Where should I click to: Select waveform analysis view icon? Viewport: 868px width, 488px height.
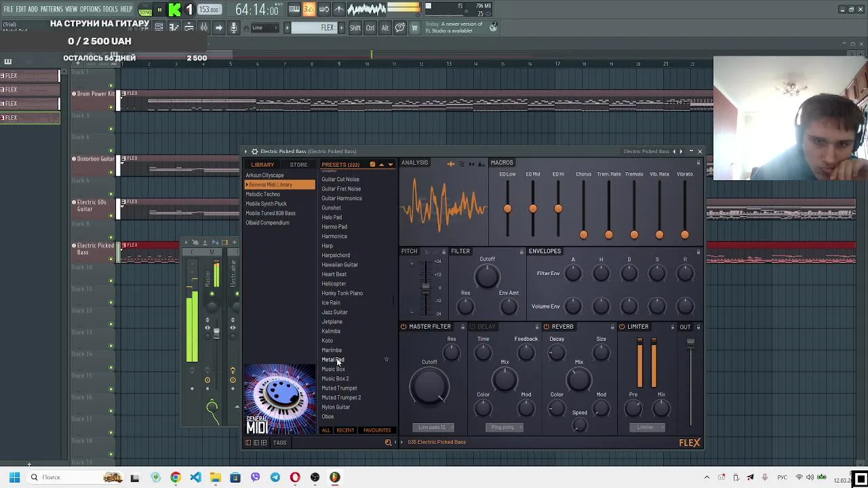point(450,163)
